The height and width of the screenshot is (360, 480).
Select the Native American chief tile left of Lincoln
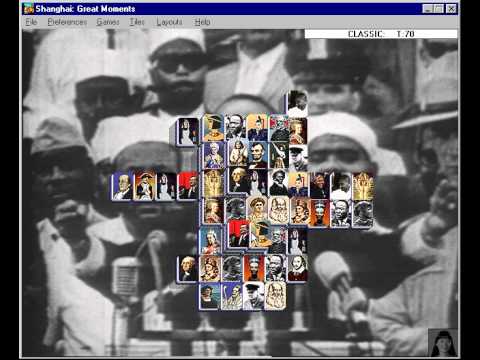click(x=238, y=153)
